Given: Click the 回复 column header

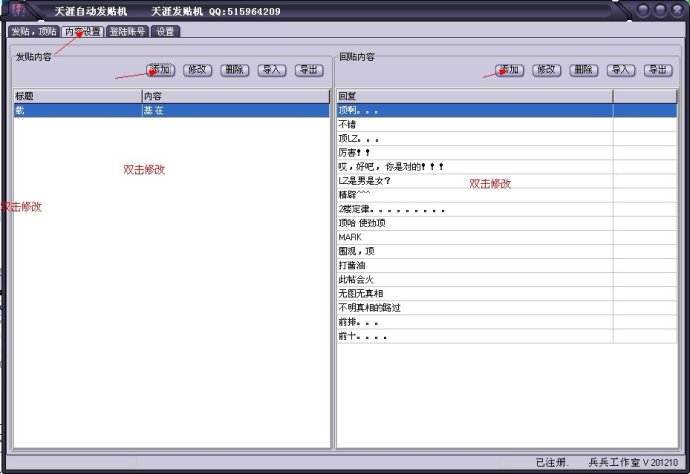Looking at the screenshot, I should pos(475,96).
